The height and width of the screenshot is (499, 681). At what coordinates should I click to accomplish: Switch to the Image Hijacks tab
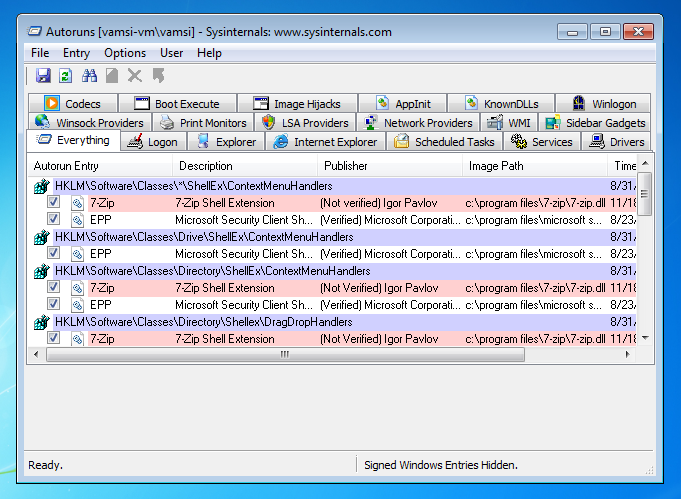(x=298, y=103)
